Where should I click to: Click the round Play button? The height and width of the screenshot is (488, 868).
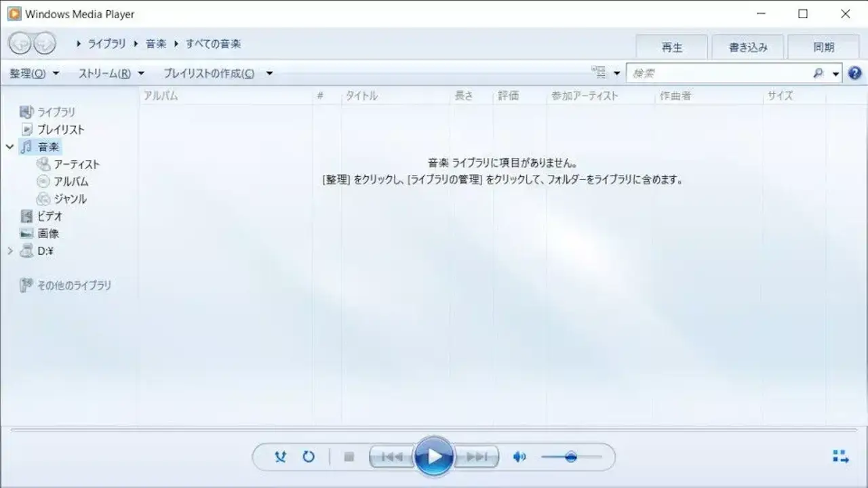[434, 456]
